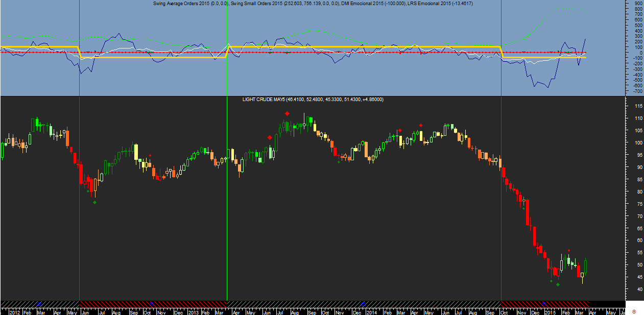This screenshot has width=644, height=315.
Task: Select the red diamond marker near April 2014
Action: tap(420, 125)
